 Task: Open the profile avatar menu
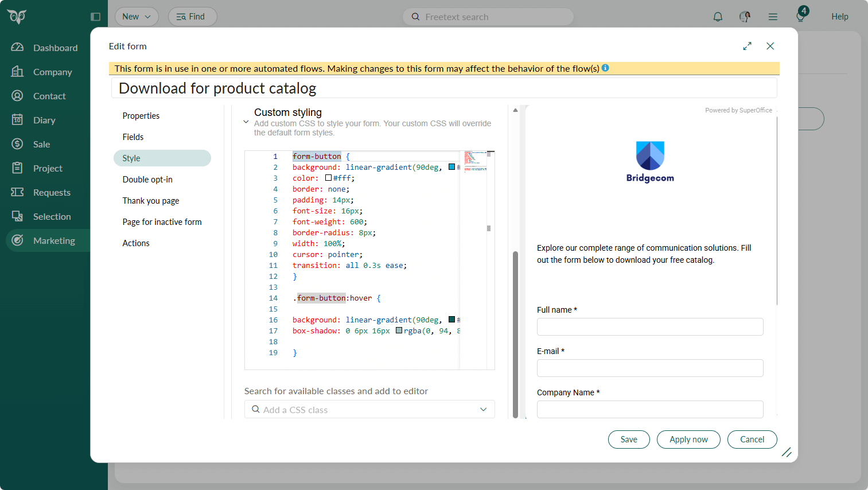(744, 17)
